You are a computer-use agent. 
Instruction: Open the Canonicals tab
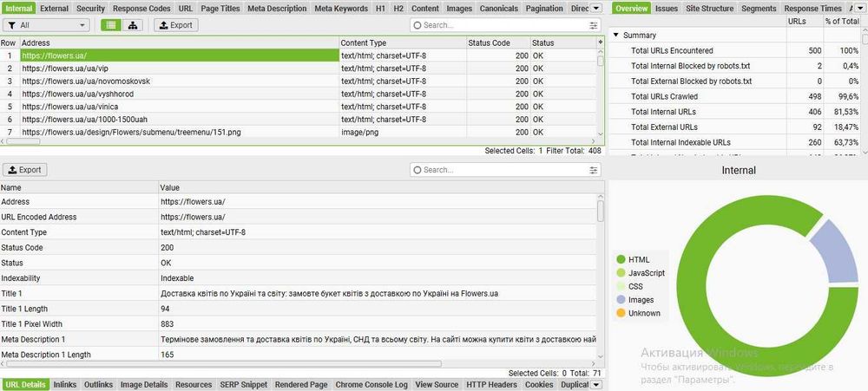click(x=499, y=9)
